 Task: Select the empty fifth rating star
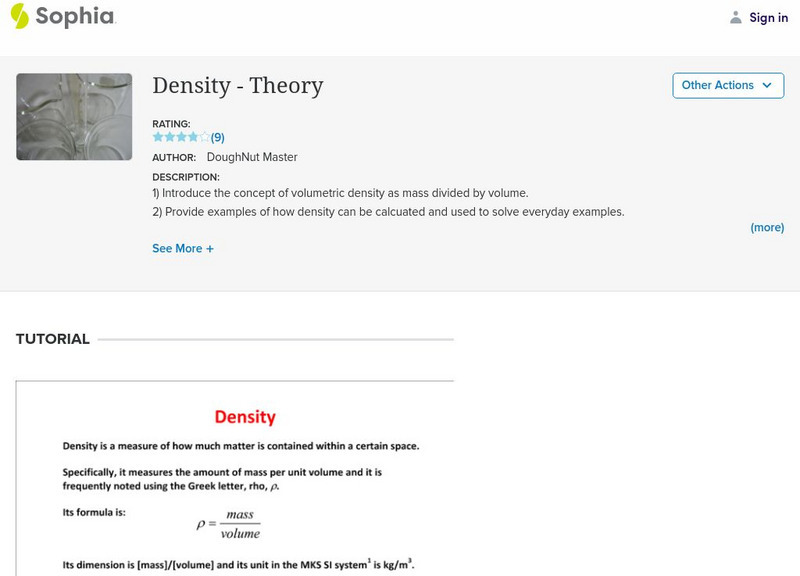point(205,137)
